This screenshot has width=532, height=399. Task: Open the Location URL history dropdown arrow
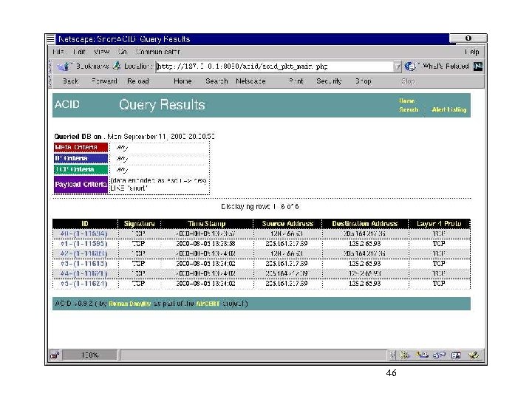(x=397, y=66)
